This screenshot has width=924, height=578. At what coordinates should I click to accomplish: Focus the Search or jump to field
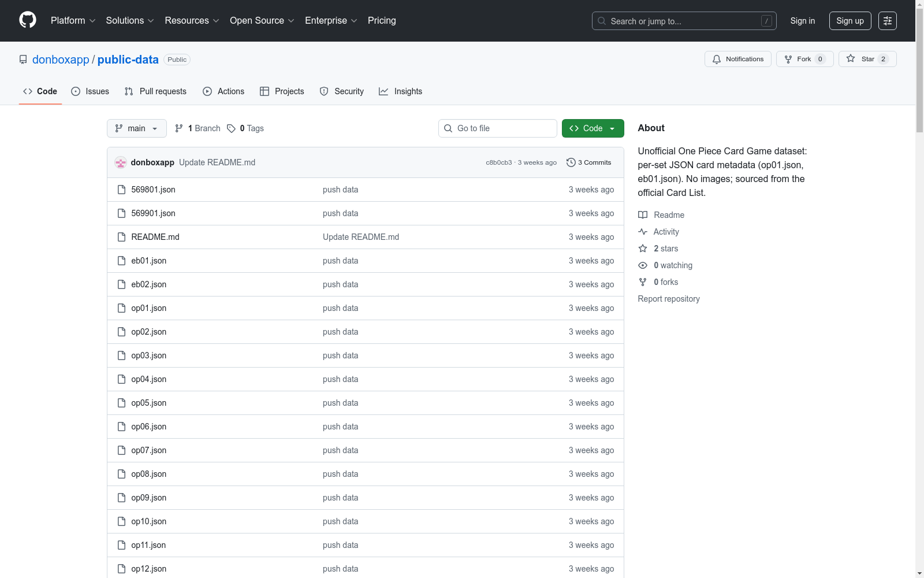pos(684,21)
